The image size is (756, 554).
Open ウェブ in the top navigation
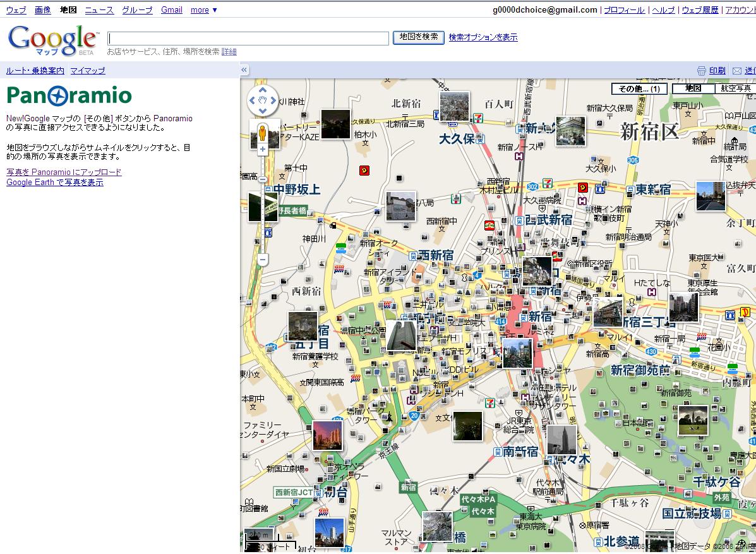(16, 9)
